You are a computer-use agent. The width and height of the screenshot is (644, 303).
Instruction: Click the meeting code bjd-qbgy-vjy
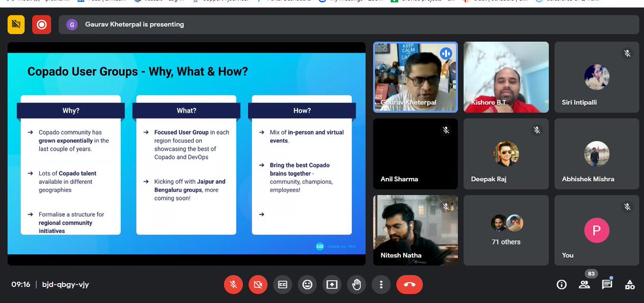tap(65, 285)
